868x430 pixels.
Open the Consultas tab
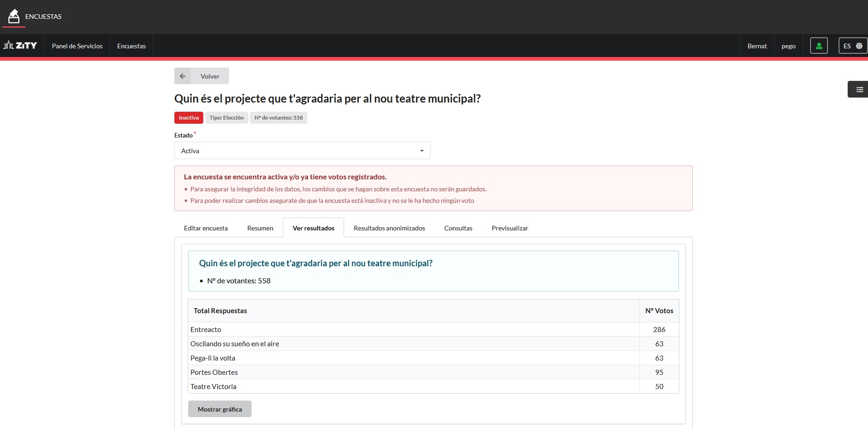pos(458,228)
